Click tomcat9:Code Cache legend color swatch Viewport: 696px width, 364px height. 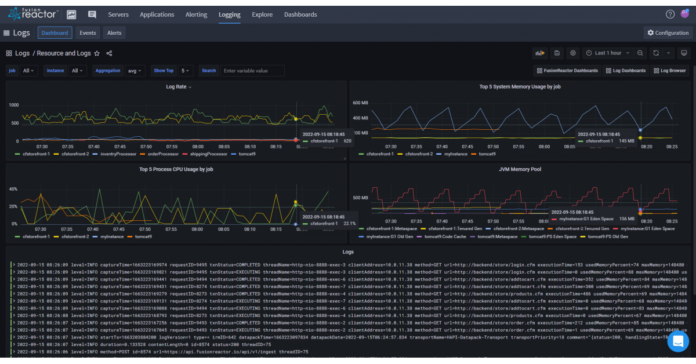pyautogui.click(x=419, y=237)
